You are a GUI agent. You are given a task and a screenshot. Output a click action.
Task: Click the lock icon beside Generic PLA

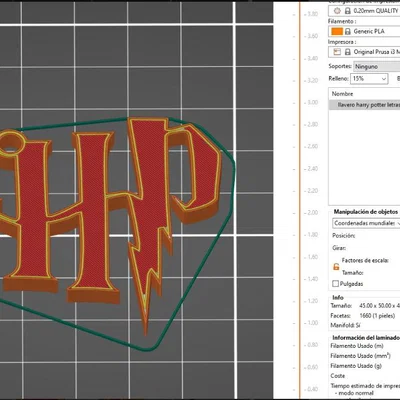coord(348,31)
